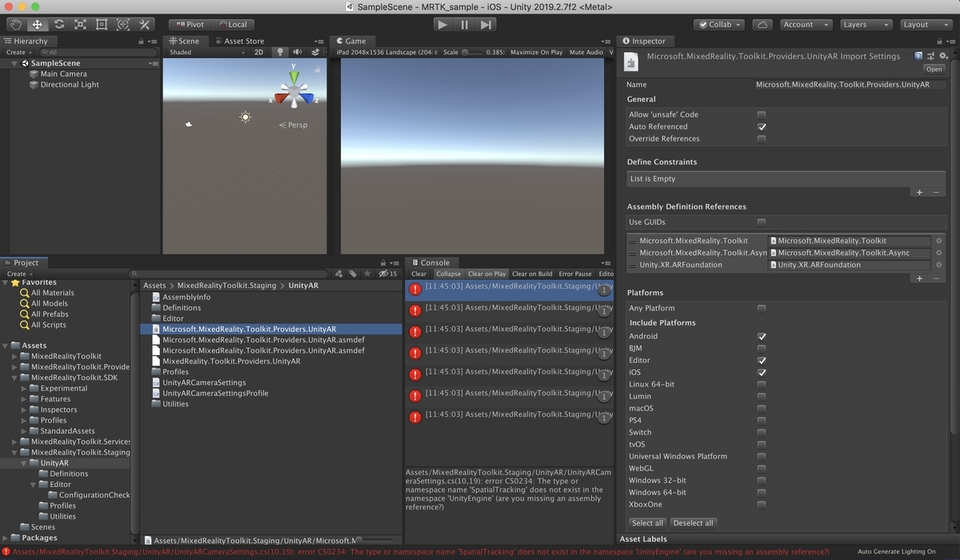Screen dimensions: 960x560
Task: Uncheck the Auto Referenced checkbox
Action: (x=762, y=126)
